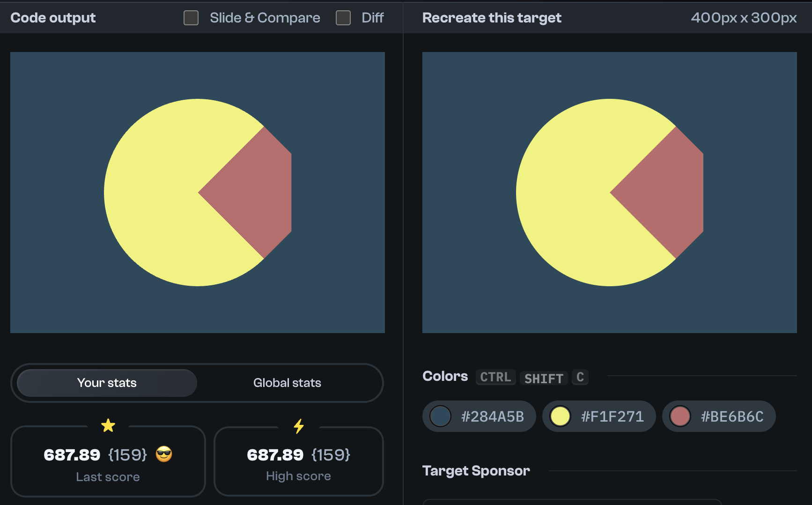The image size is (812, 505).
Task: Click the sunglasses emoji beside last score
Action: pos(164,454)
